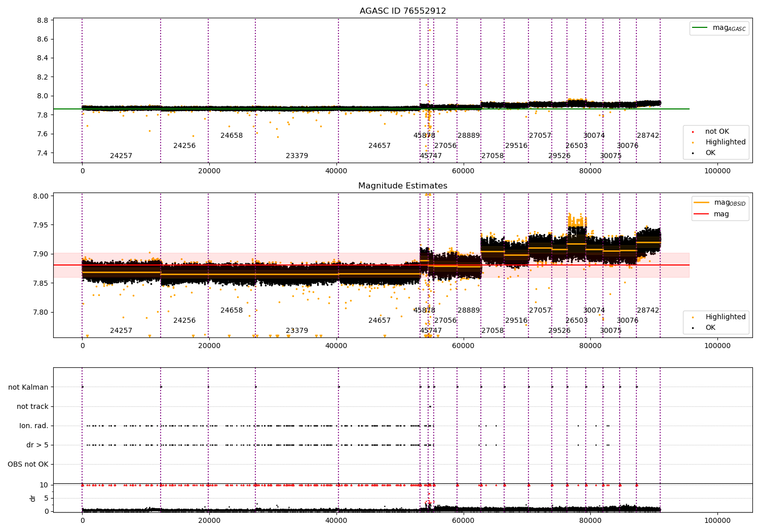Click the 7.6 y-axis tick label
Image resolution: width=760 pixels, height=532 pixels.
43,134
